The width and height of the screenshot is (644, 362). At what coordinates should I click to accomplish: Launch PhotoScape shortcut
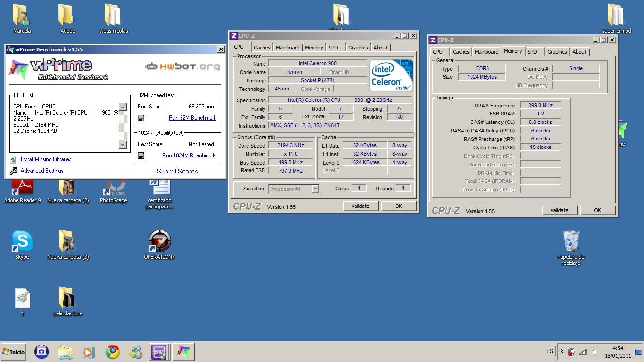pos(113,186)
